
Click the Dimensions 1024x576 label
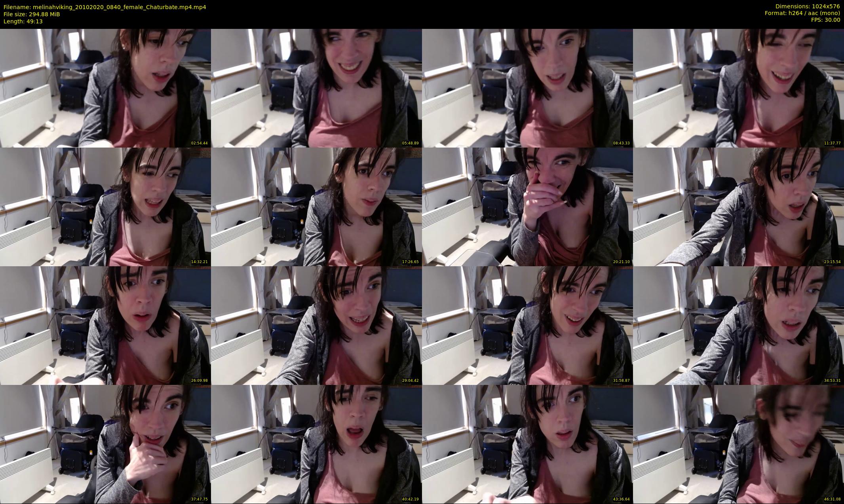808,6
